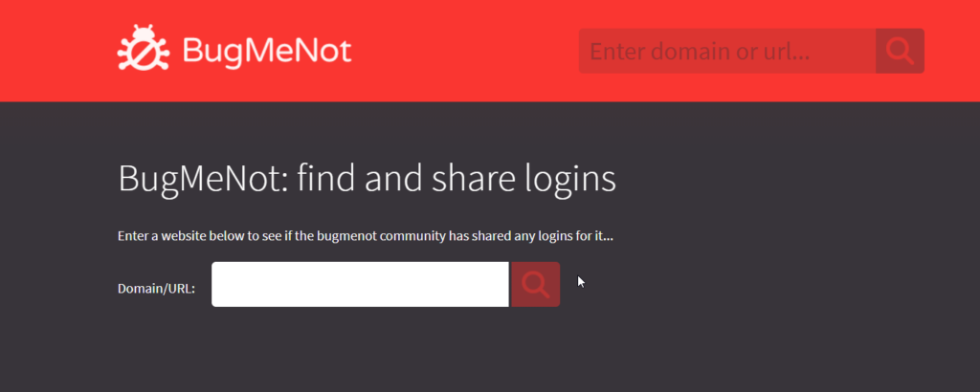Viewport: 980px width, 392px height.
Task: Click the "Domain/URL:" label
Action: pyautogui.click(x=156, y=289)
